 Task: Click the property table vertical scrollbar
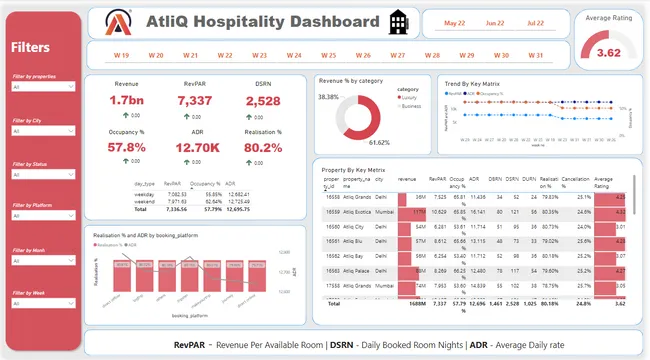(634, 195)
